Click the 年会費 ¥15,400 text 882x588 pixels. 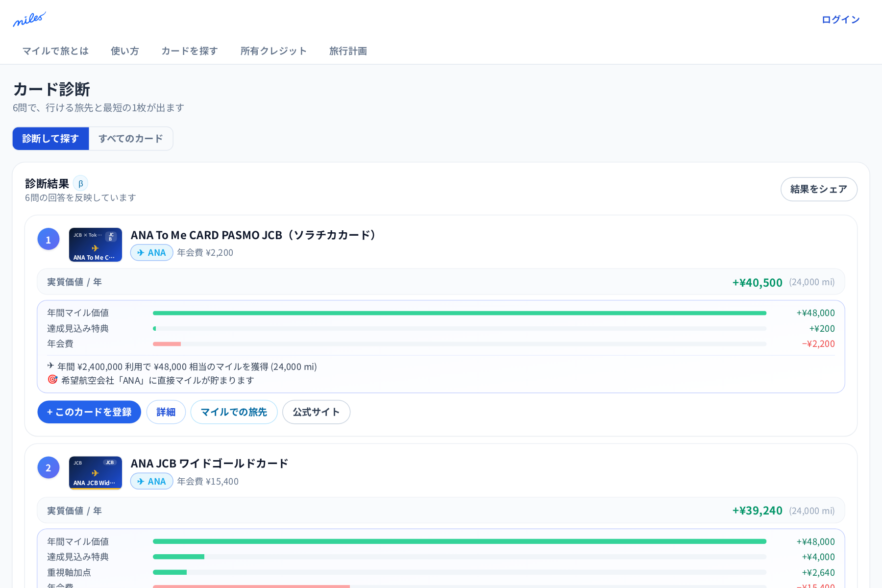tap(208, 482)
